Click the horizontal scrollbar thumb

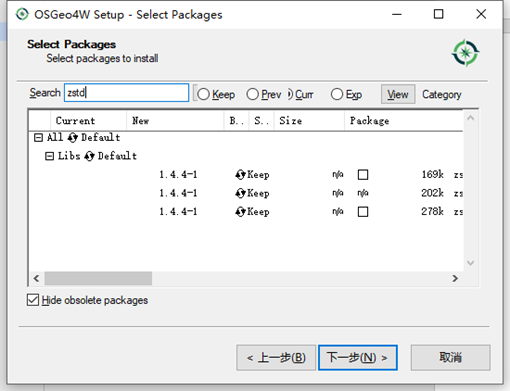click(x=98, y=278)
